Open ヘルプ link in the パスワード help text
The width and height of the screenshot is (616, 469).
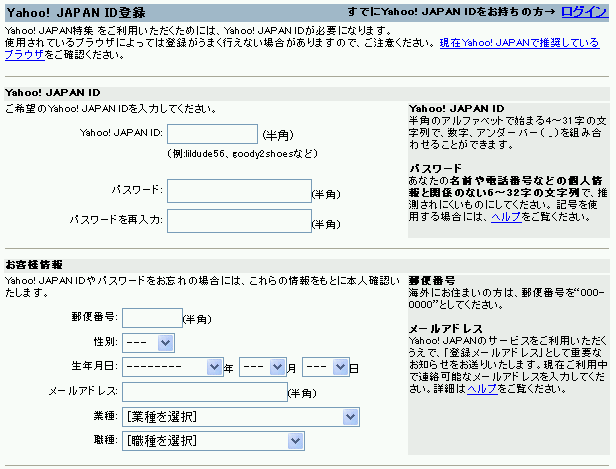click(506, 217)
